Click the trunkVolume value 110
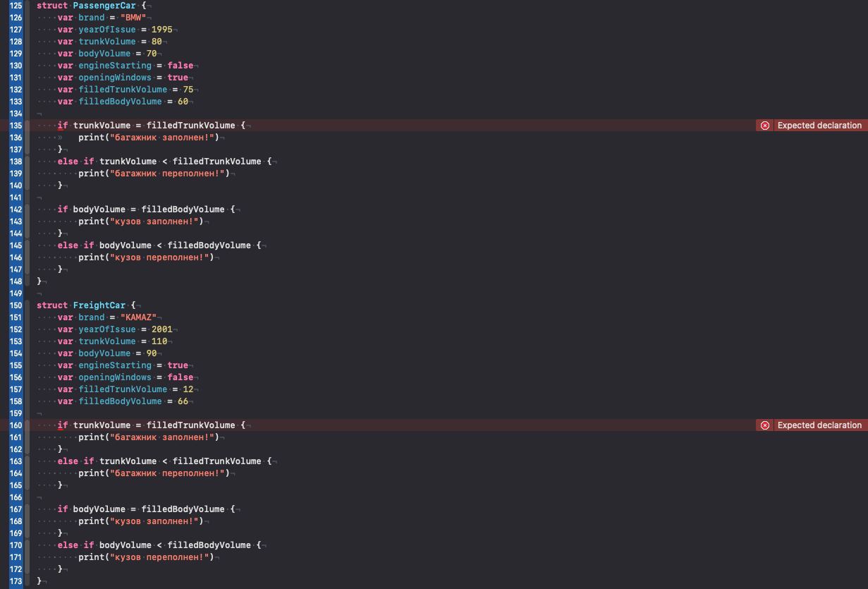The width and height of the screenshot is (868, 589). 159,341
